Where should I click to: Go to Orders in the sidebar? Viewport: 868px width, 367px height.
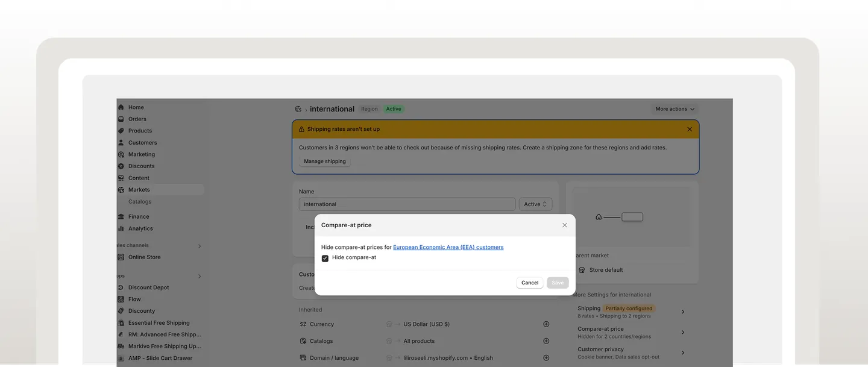(137, 119)
